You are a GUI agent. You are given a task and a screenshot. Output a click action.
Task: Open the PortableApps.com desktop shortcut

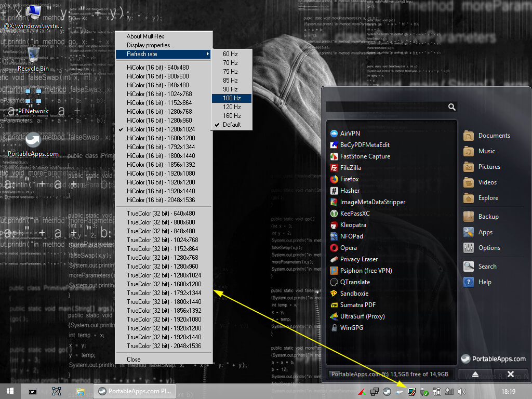(33, 145)
